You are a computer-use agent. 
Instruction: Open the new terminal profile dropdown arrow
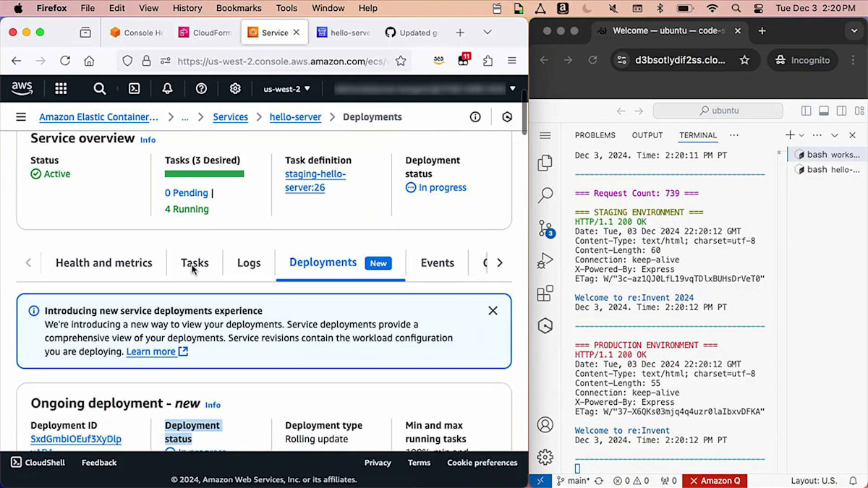(x=801, y=135)
